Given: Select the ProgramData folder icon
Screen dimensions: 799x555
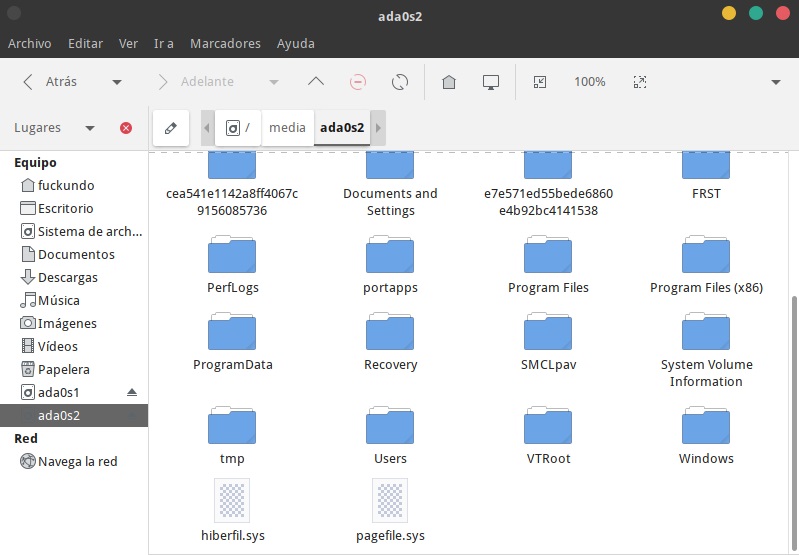Looking at the screenshot, I should (232, 331).
